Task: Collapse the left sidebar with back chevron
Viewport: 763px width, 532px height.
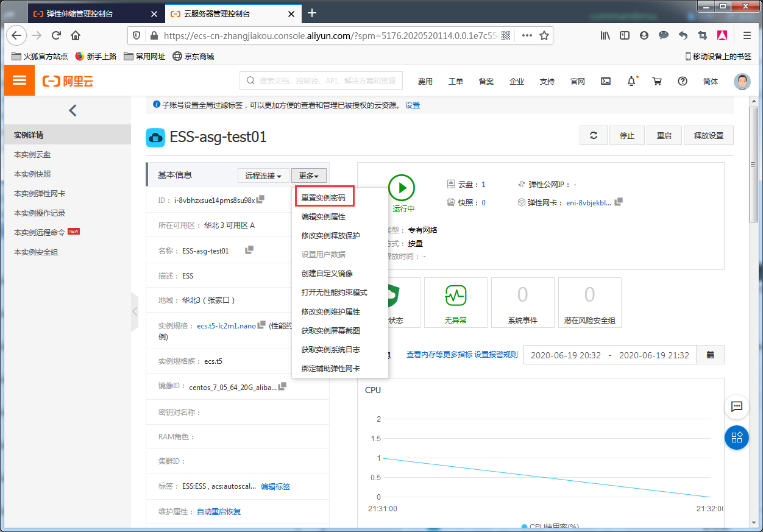Action: (x=73, y=110)
